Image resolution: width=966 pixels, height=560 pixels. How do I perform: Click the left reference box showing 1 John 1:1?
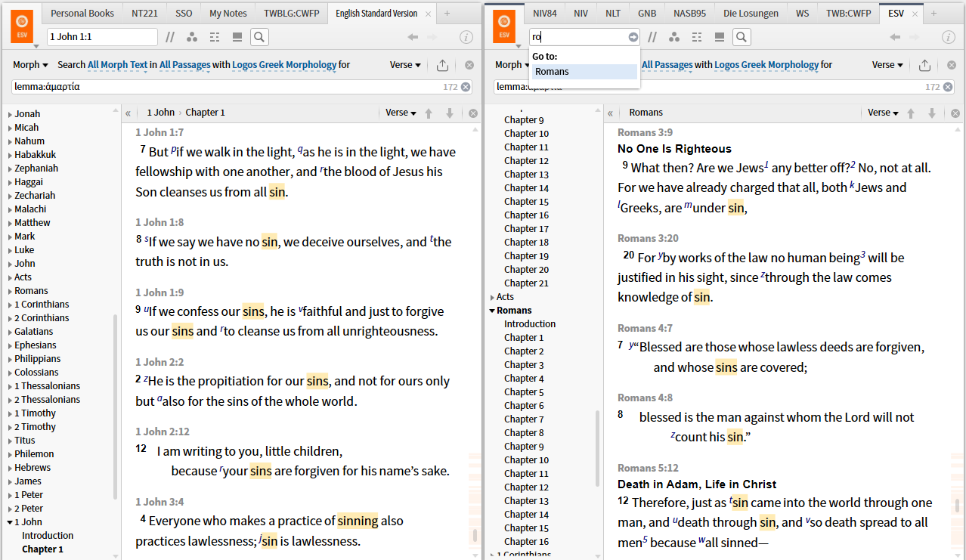[x=102, y=37]
